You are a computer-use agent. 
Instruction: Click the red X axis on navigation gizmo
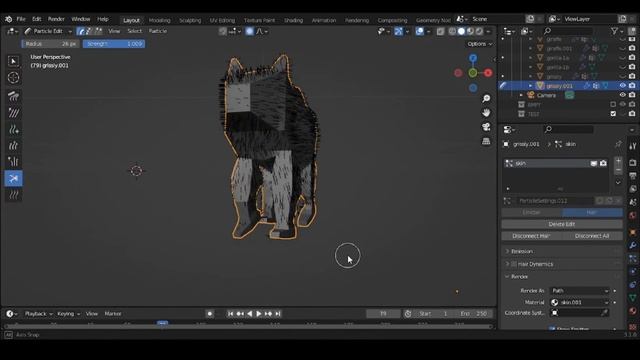(x=488, y=73)
